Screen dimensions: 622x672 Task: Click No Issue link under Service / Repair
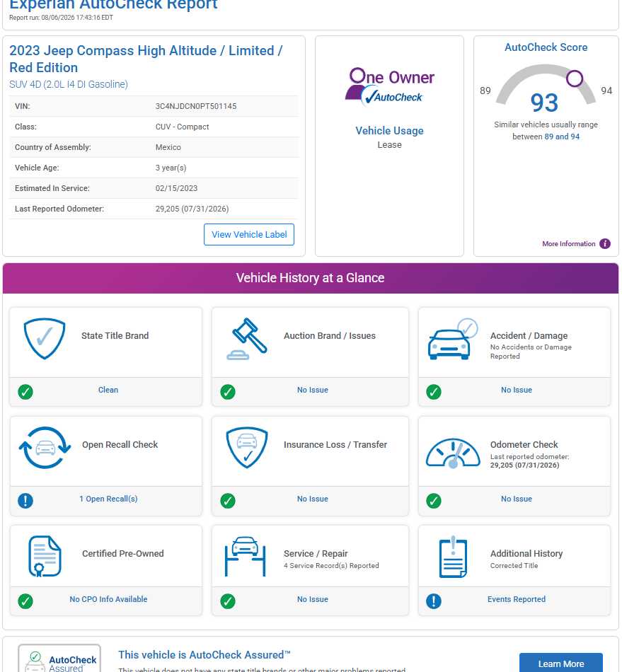[x=313, y=598]
